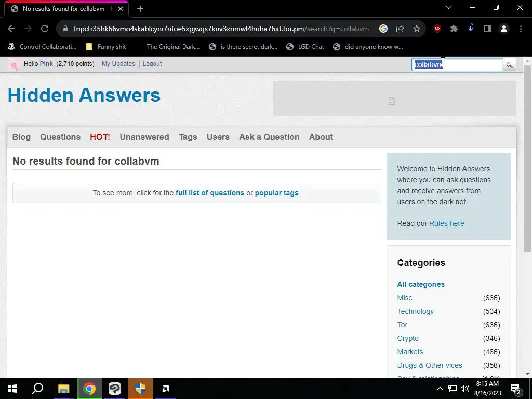Read the Rules here link
Image resolution: width=532 pixels, height=399 pixels.
click(446, 223)
